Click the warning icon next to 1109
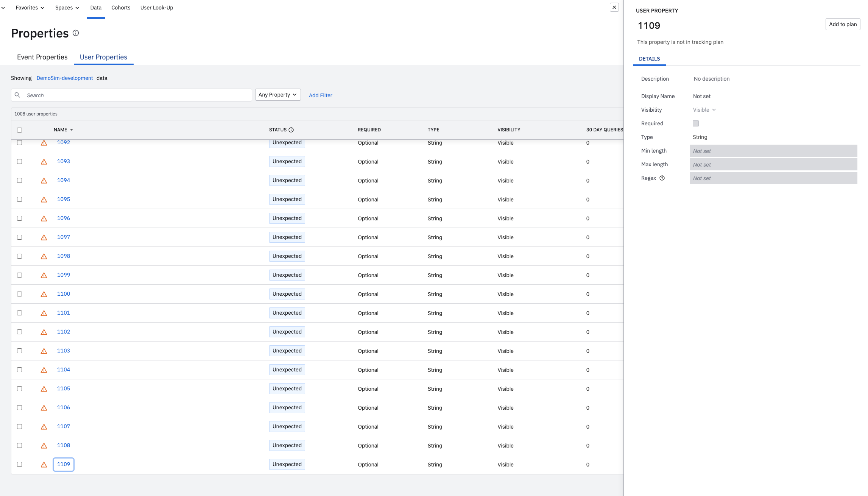 point(44,465)
